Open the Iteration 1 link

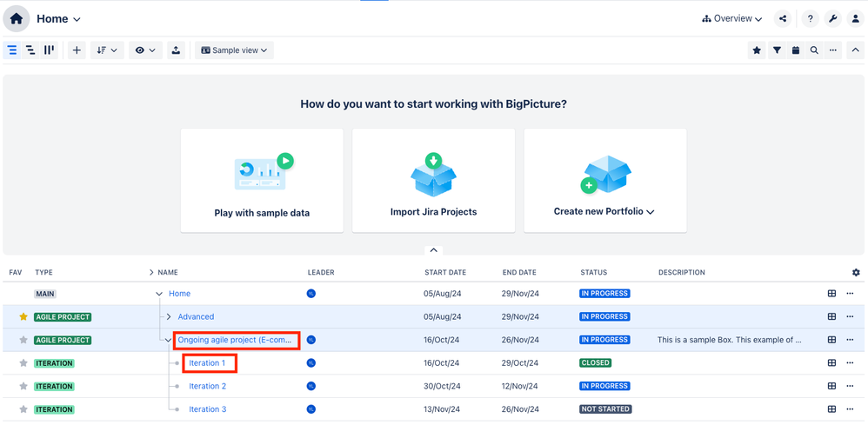(207, 363)
